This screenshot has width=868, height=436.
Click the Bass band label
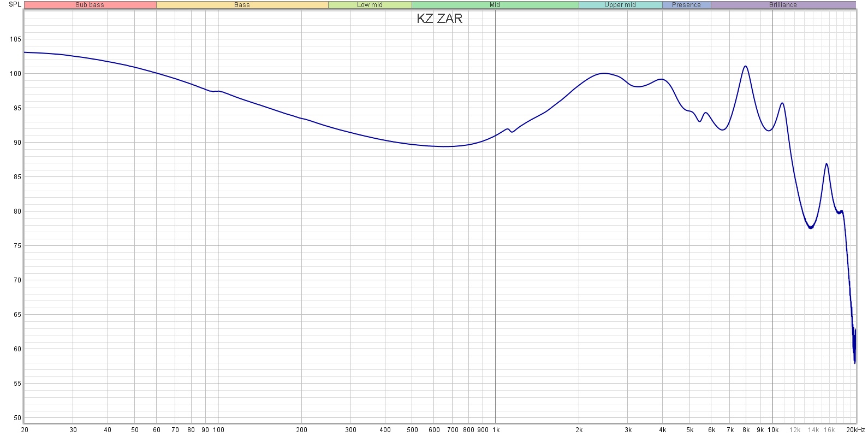pyautogui.click(x=242, y=5)
